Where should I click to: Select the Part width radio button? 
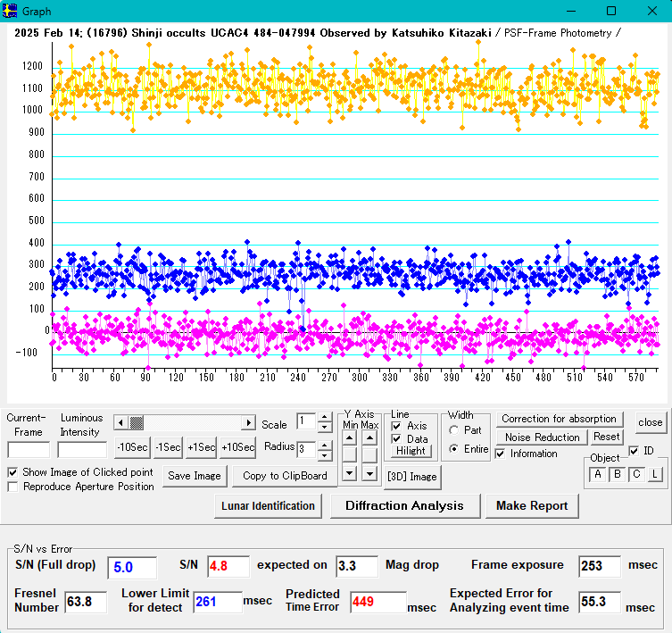[454, 430]
